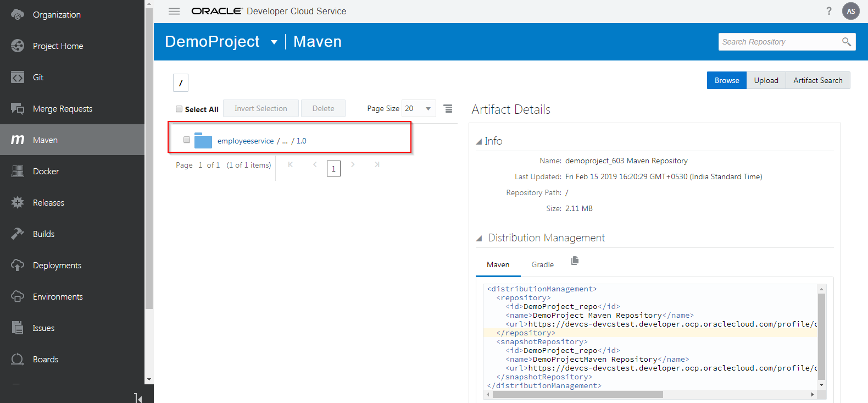The height and width of the screenshot is (403, 868).
Task: Click the Invert Selection button
Action: (x=261, y=108)
